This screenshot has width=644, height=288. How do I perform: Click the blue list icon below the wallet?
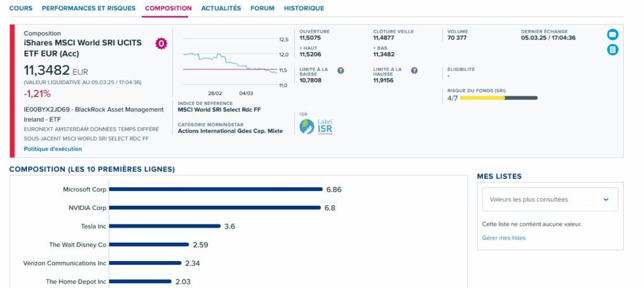coord(612,50)
